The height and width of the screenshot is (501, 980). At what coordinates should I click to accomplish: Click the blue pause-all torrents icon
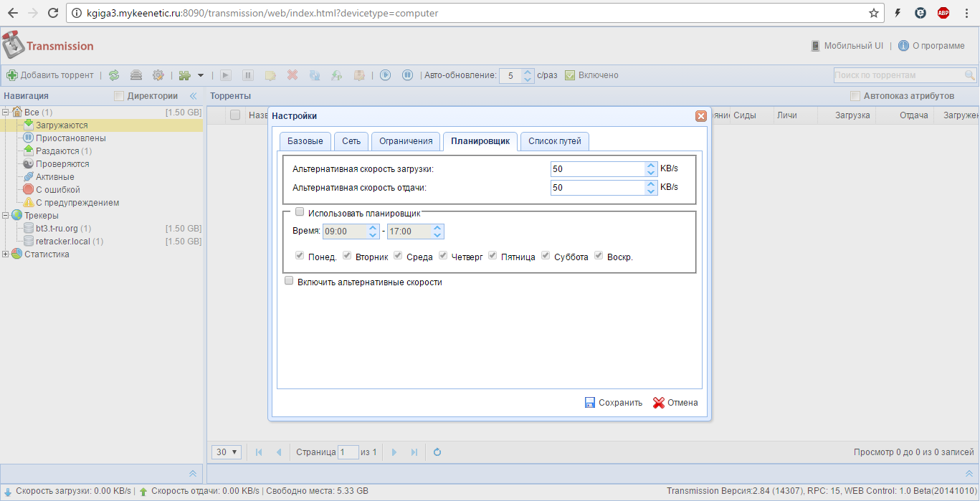407,75
